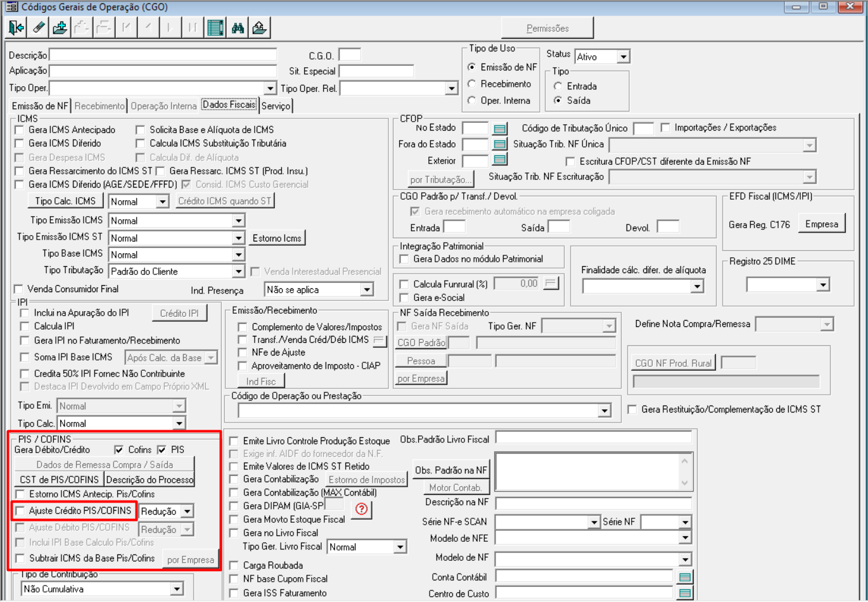
Task: Click the Permissões button
Action: [x=548, y=29]
